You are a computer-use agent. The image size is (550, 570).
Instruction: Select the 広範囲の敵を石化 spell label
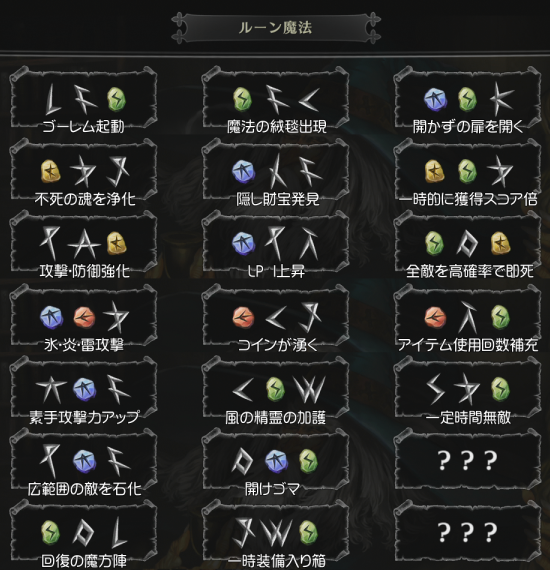click(84, 489)
